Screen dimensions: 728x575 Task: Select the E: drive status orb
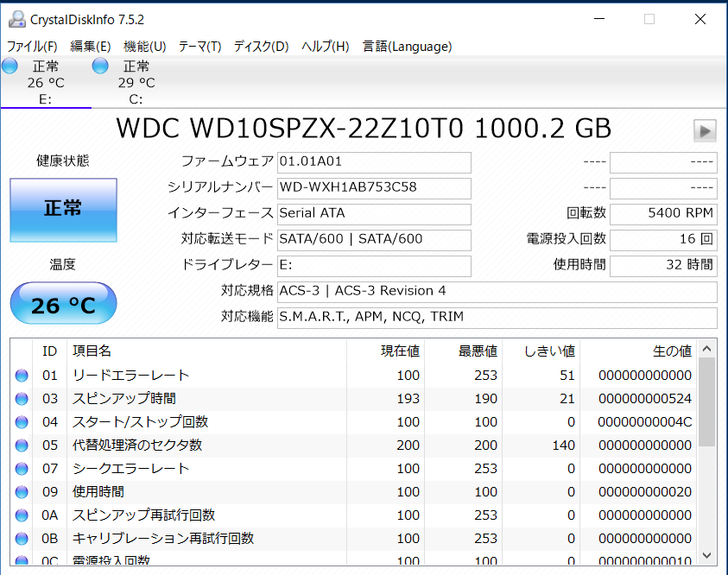(x=10, y=66)
